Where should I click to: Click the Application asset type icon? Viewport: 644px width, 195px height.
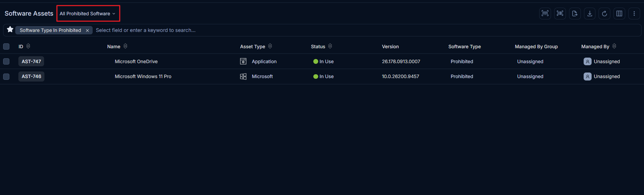tap(243, 61)
